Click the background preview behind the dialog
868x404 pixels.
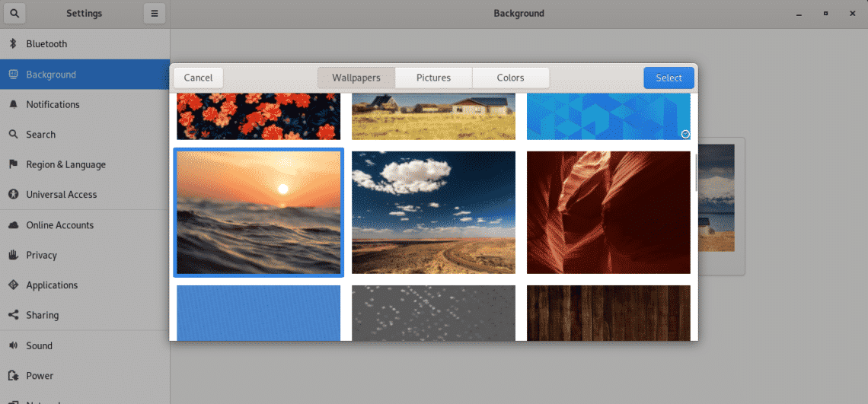[720, 206]
